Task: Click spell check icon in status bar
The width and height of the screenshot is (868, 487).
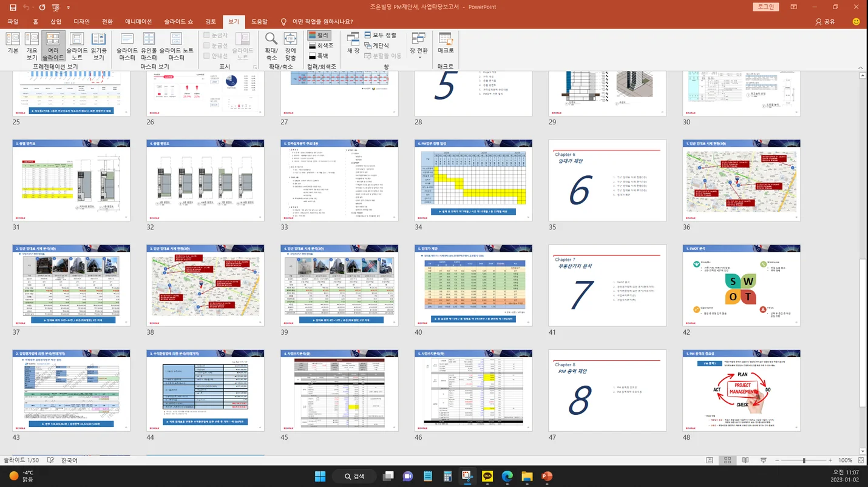Action: (x=51, y=460)
